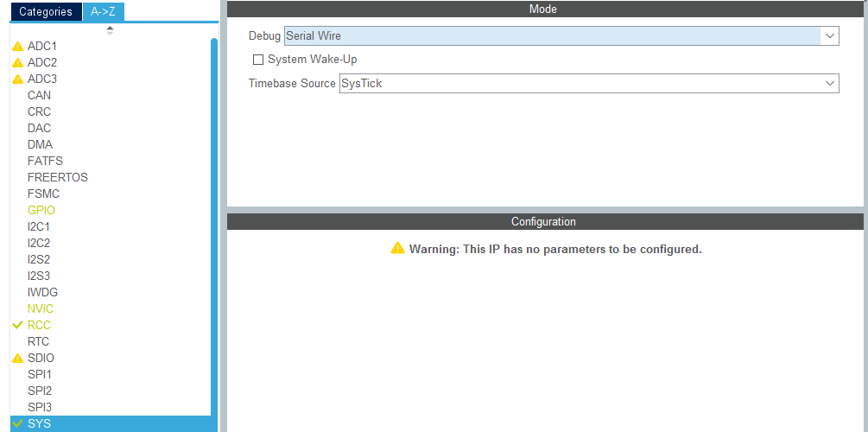Screen dimensions: 868x432
Task: Open GPIO configuration
Action: (41, 211)
